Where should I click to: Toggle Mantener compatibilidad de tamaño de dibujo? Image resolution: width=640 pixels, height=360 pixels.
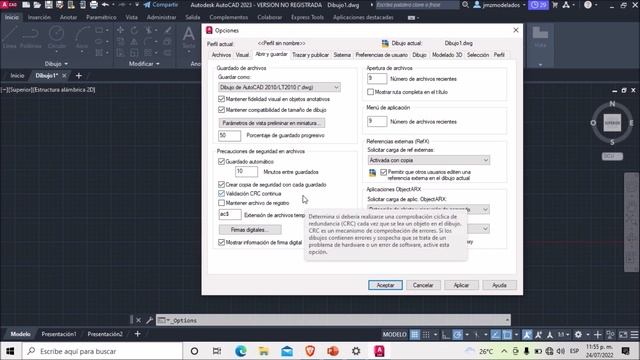(x=222, y=110)
